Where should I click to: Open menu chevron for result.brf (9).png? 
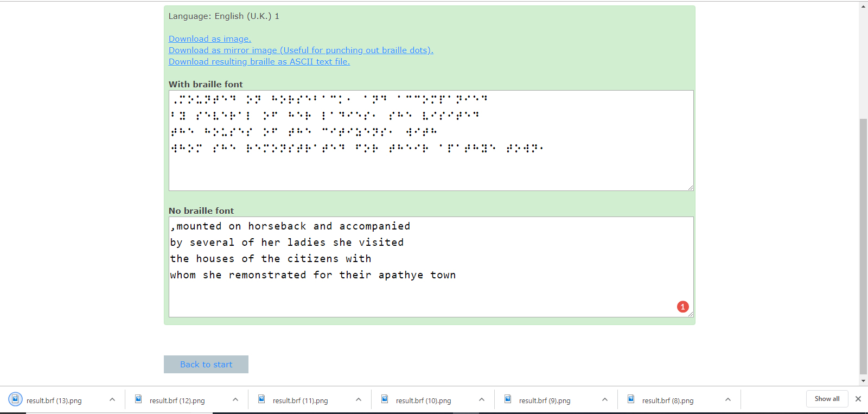[605, 400]
